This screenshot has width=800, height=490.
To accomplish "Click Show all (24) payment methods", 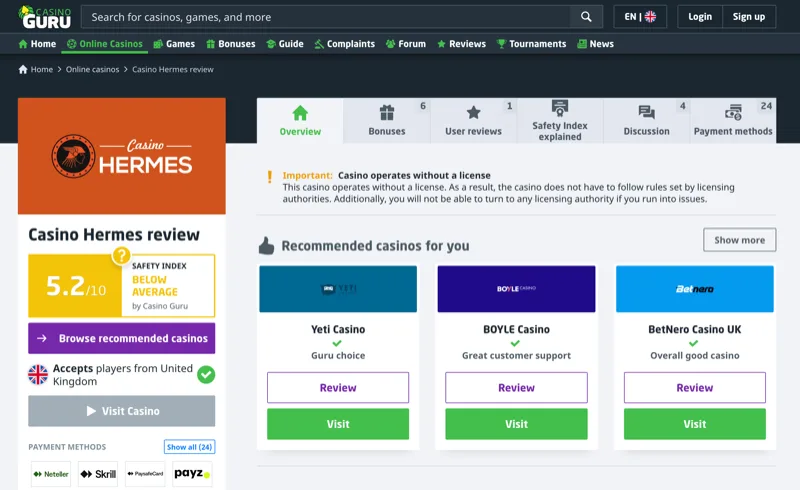I will click(x=189, y=447).
